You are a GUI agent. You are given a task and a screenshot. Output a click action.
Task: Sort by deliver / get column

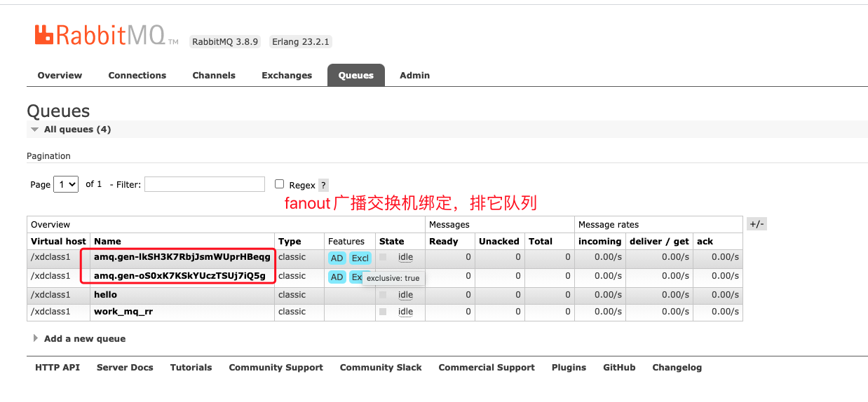[x=659, y=241]
